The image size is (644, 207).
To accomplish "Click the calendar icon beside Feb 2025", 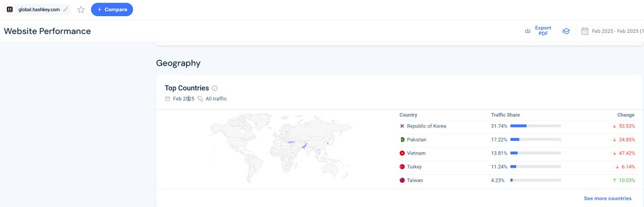I will 167,99.
